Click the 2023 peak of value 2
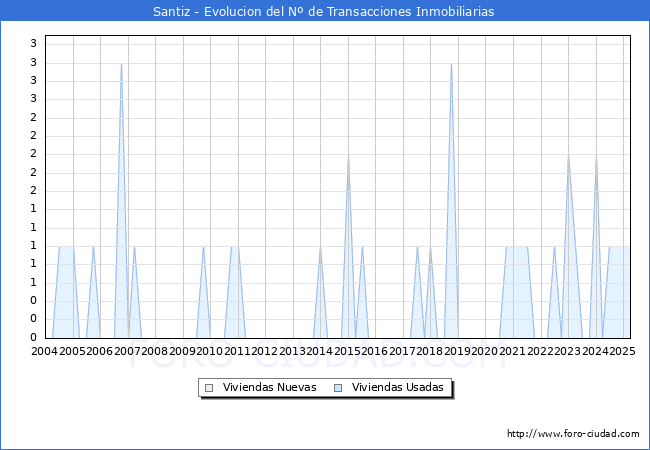 [568, 156]
